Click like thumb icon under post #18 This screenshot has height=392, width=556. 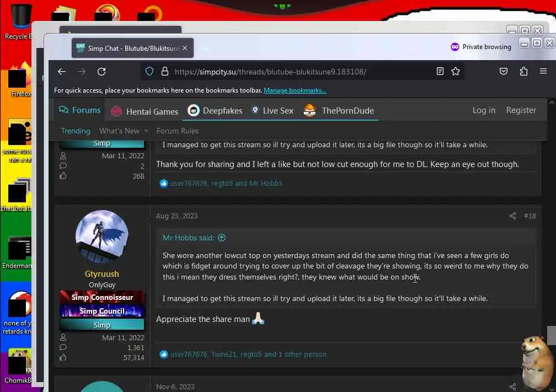click(163, 354)
